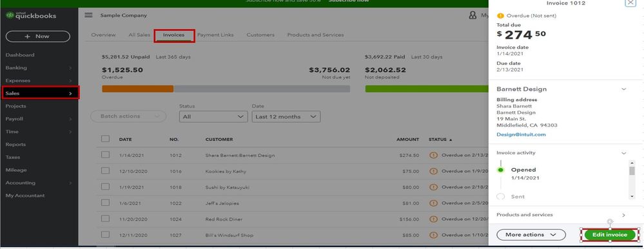The width and height of the screenshot is (644, 249).
Task: Click the Design@intuit.com email link
Action: tap(521, 134)
